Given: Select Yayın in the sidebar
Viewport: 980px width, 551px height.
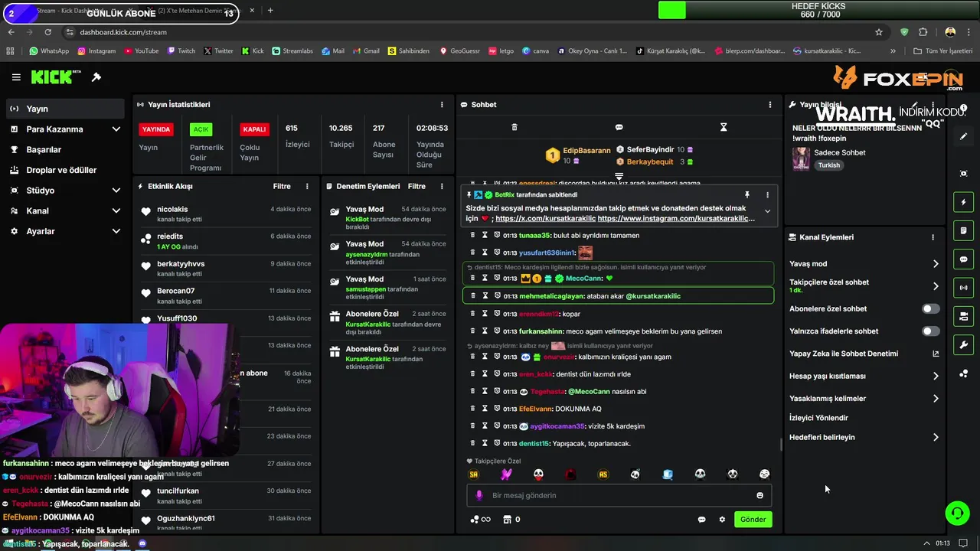Looking at the screenshot, I should [64, 109].
